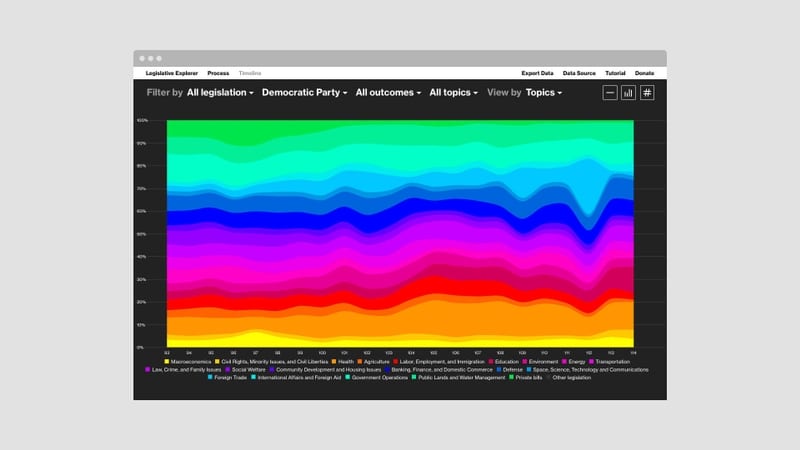Go to the Process tab
Viewport: 800px width, 450px height.
coord(218,73)
